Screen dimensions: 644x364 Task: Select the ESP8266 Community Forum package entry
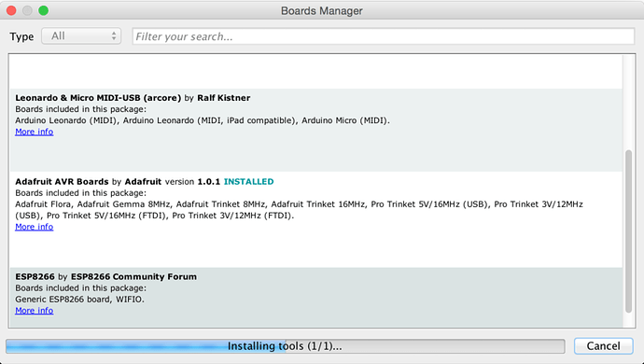[316, 298]
